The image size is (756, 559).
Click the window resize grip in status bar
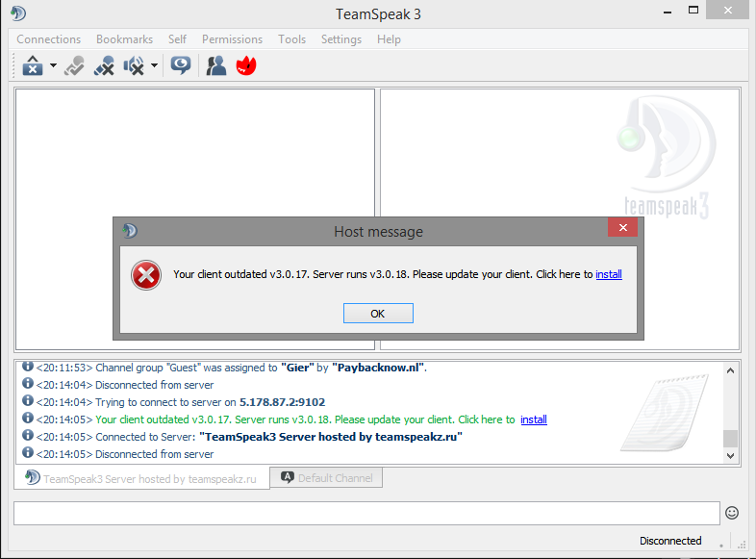click(x=742, y=544)
